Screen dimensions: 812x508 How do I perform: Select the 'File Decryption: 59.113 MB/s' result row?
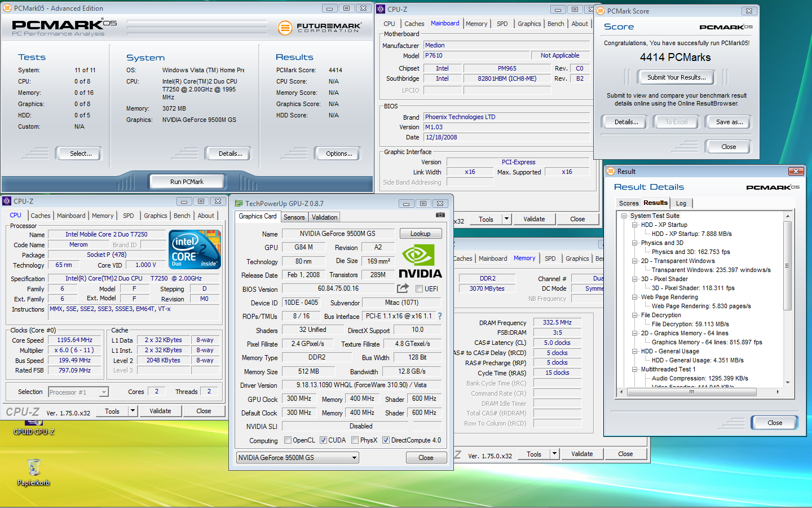click(x=690, y=324)
